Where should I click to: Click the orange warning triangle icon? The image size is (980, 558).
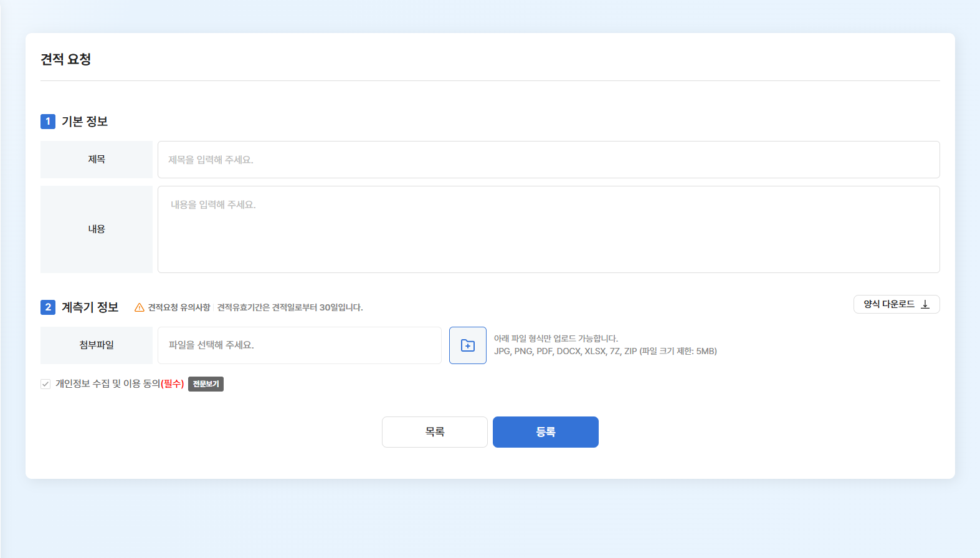[x=140, y=307]
